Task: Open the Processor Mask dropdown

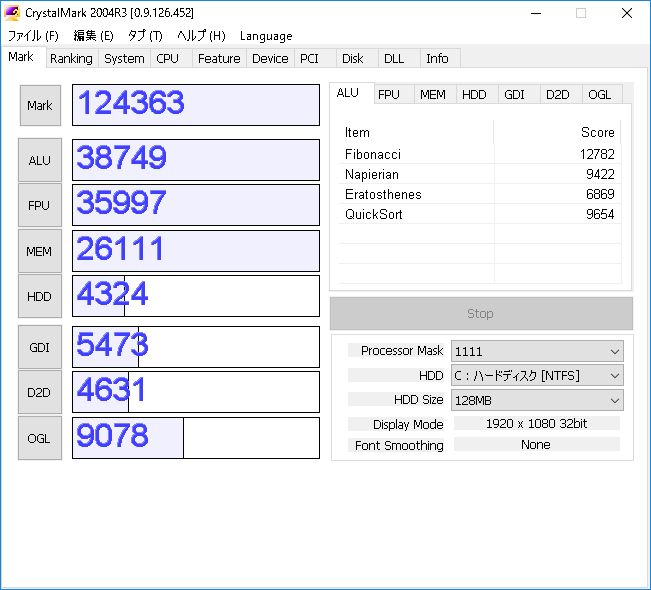Action: coord(537,351)
